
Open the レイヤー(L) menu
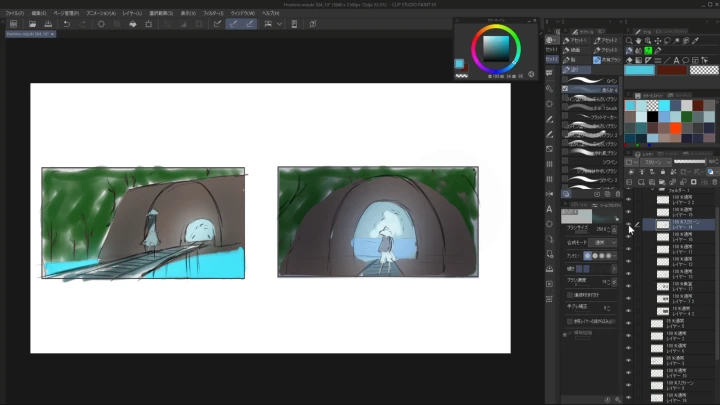132,13
